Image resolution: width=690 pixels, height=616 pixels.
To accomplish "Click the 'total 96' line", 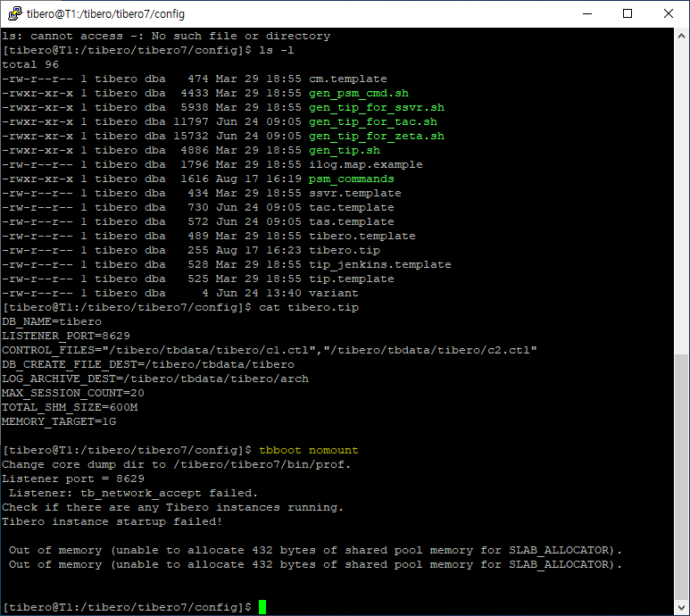I will (30, 64).
